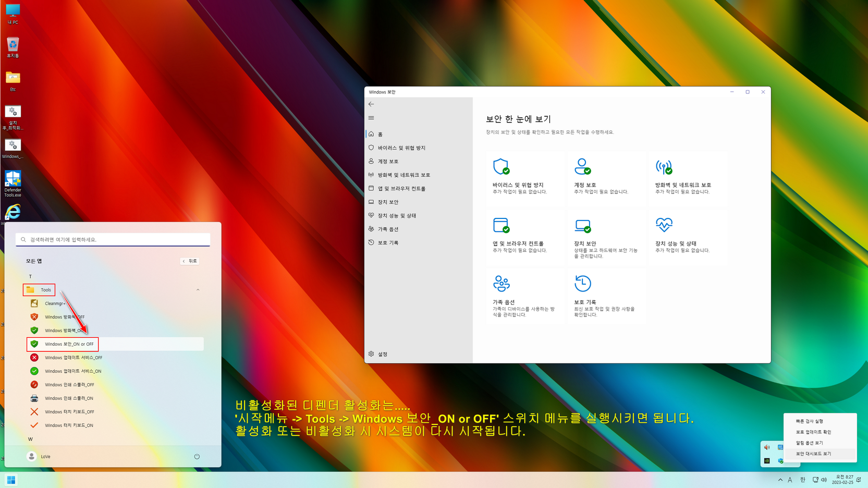Jump to letter W section header
The width and height of the screenshot is (868, 488).
[30, 439]
